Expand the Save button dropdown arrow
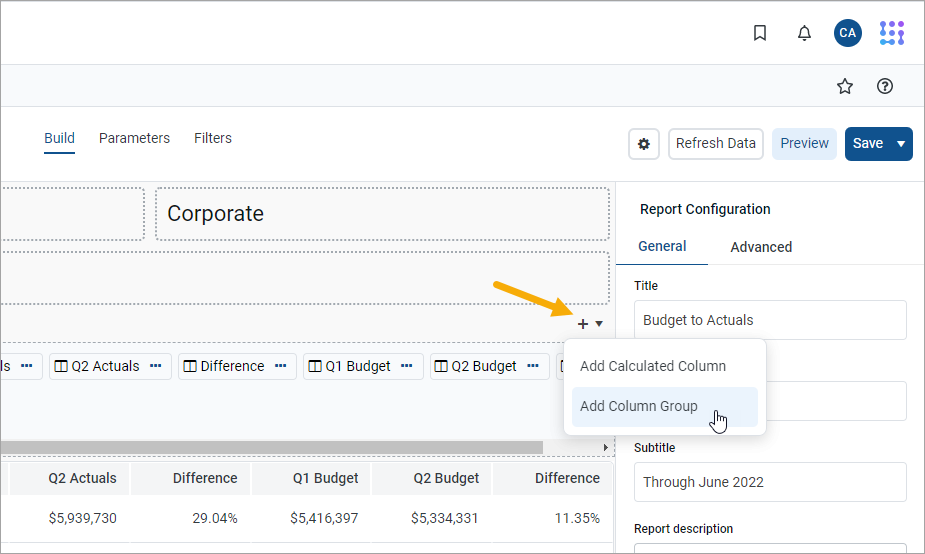 [901, 144]
